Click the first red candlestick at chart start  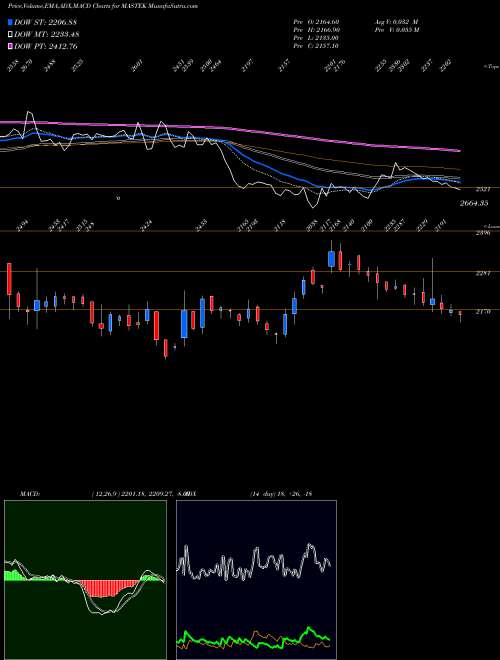point(9,279)
